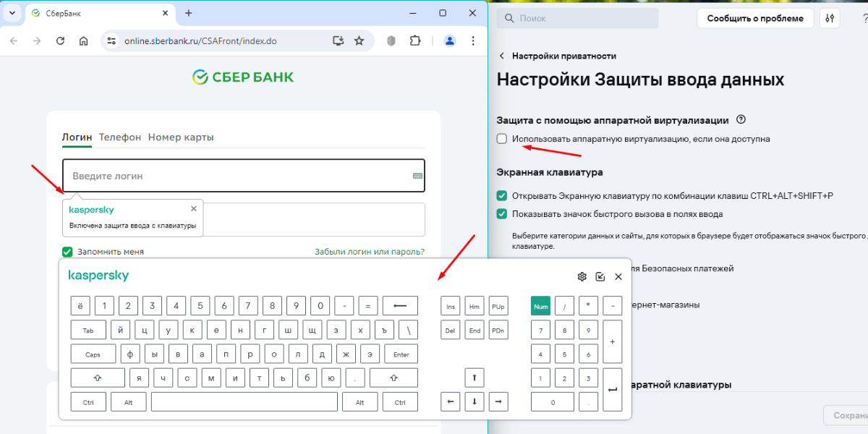
Task: Click the left Shift key on virtual keyboard
Action: click(98, 378)
